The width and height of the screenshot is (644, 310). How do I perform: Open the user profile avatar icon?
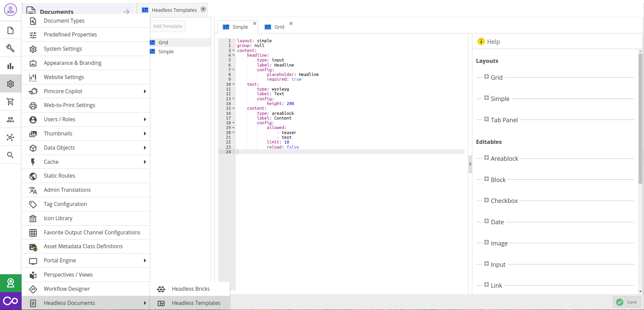(10, 10)
